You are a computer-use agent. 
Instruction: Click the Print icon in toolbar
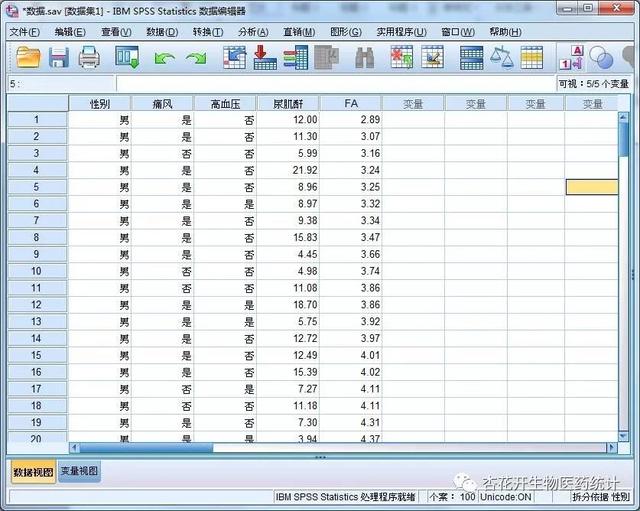[x=89, y=57]
